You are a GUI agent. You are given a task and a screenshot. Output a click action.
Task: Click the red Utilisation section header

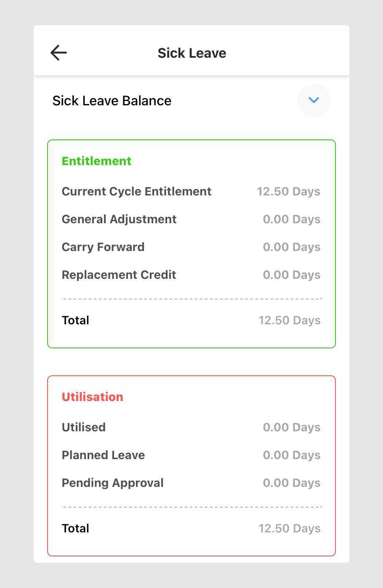(x=92, y=397)
